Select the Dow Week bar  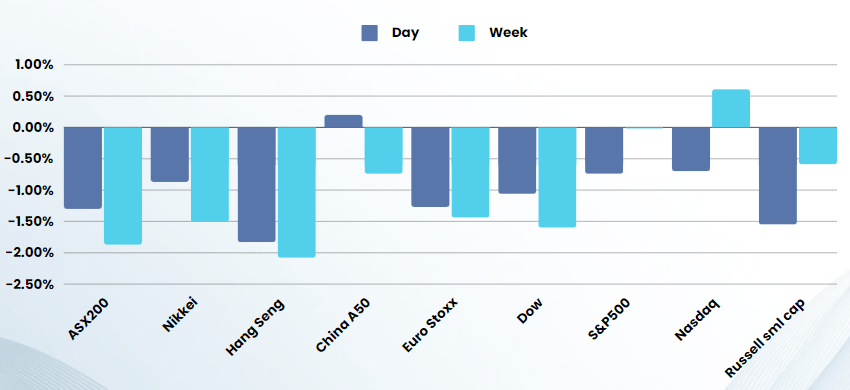point(557,177)
